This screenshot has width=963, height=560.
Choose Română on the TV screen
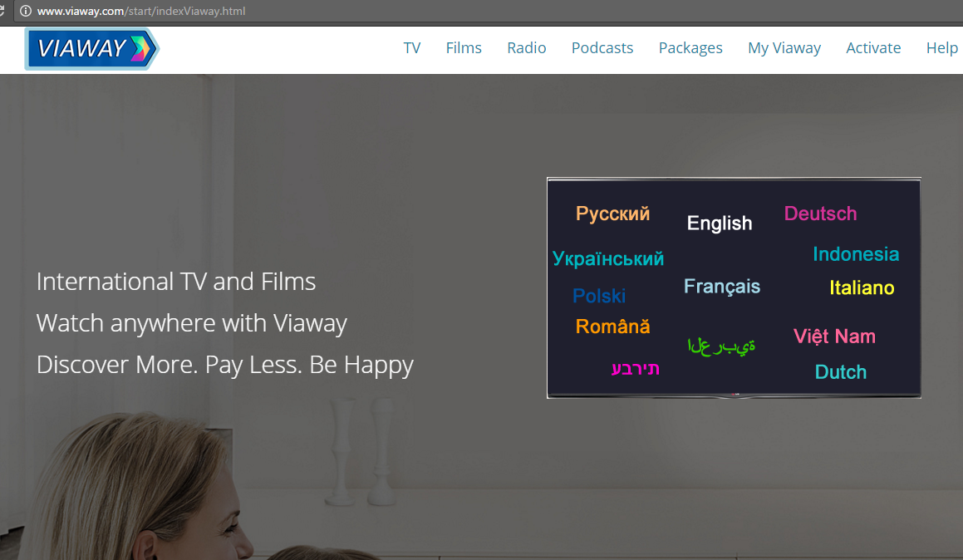tap(612, 326)
